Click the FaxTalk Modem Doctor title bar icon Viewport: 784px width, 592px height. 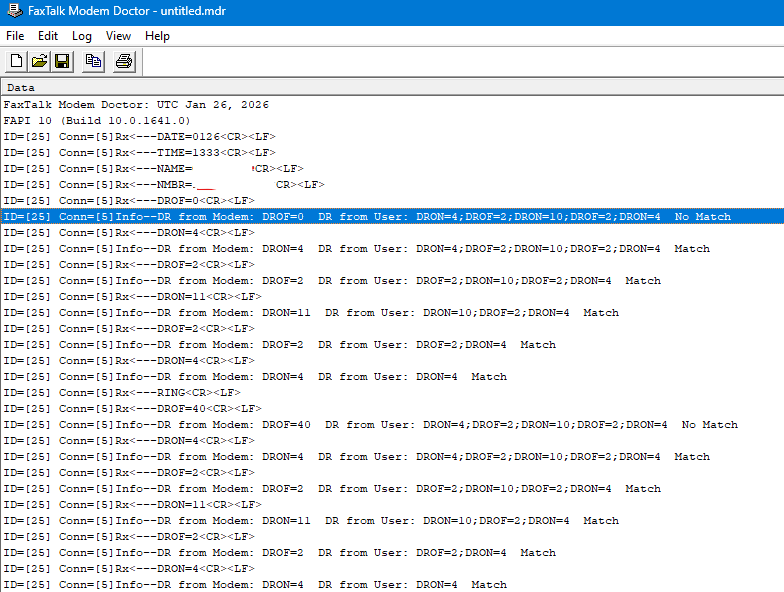click(x=14, y=10)
